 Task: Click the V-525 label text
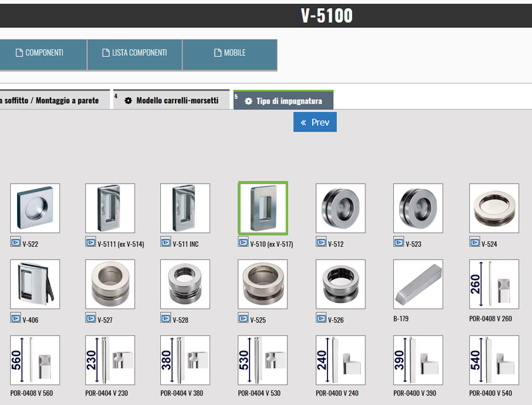(x=258, y=320)
